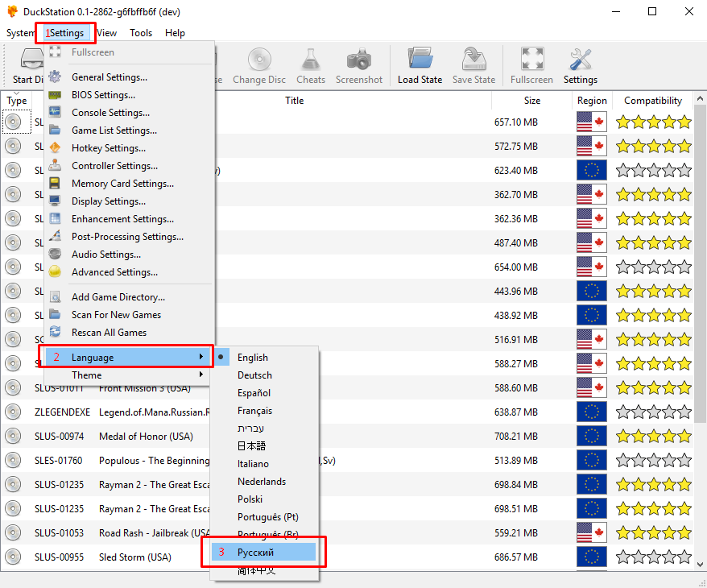
Task: Open Controller Settings entry
Action: click(114, 165)
